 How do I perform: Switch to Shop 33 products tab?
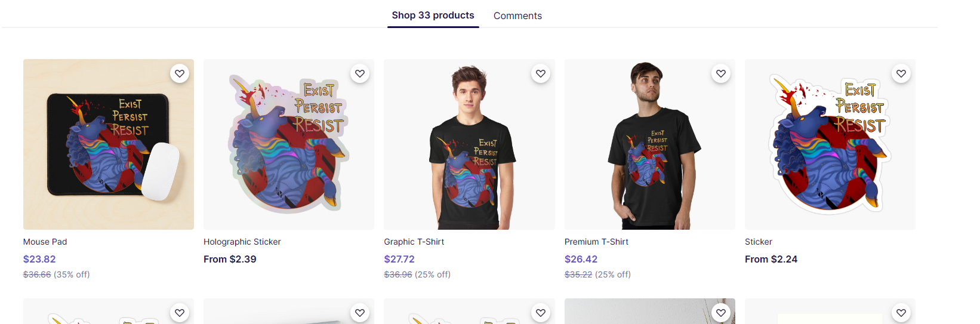[433, 16]
